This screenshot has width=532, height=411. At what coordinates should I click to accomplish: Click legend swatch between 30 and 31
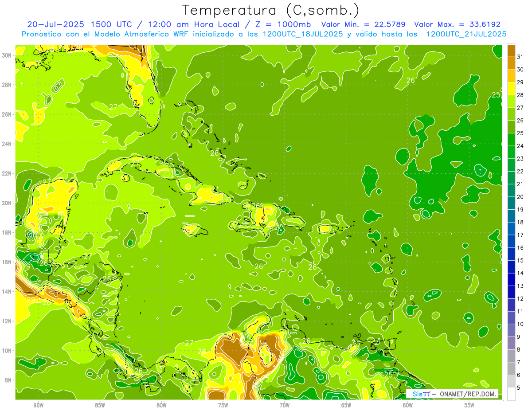[x=511, y=63]
